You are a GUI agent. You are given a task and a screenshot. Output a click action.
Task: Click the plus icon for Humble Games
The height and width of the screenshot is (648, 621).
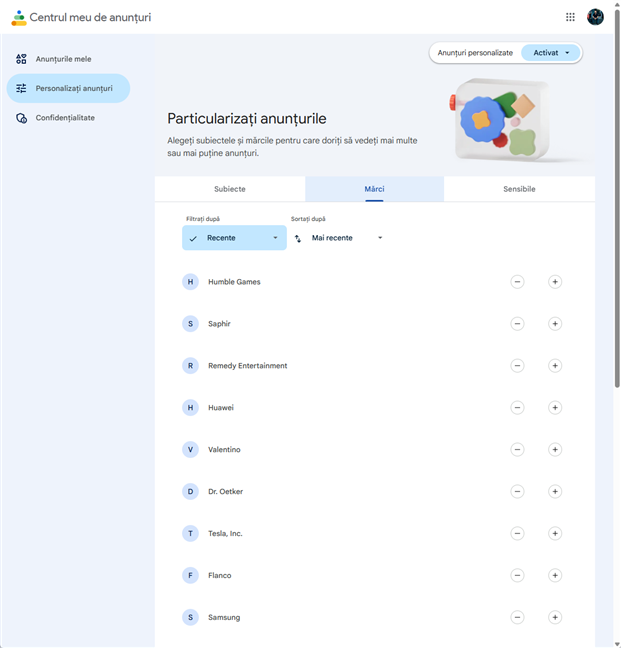[x=555, y=282]
